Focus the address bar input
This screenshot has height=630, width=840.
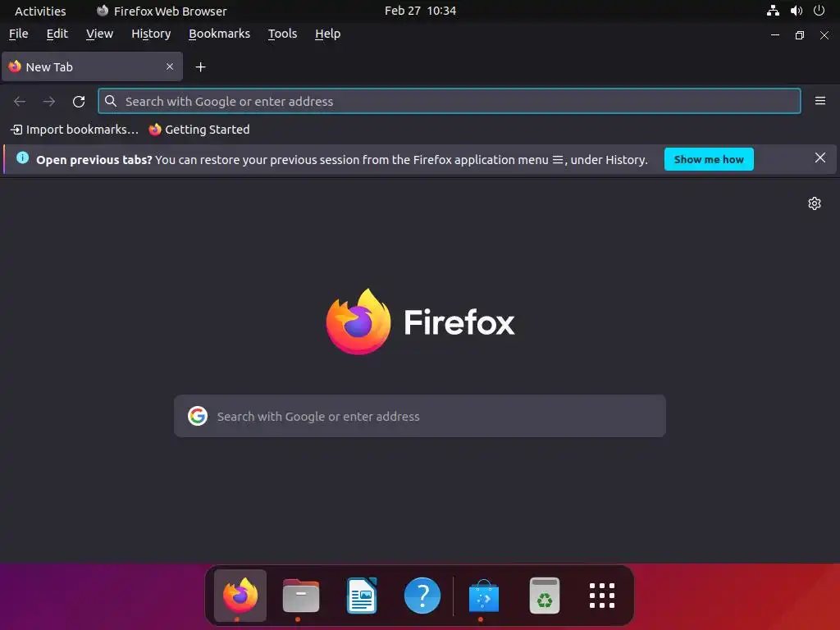pyautogui.click(x=449, y=101)
